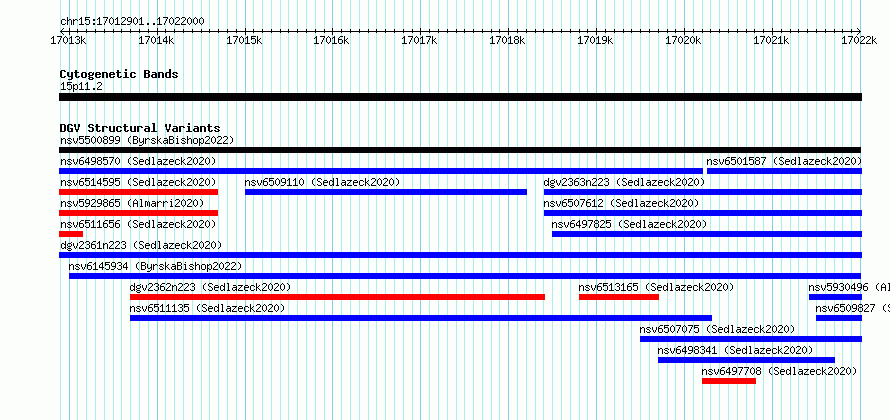Select the blue bar under nsv5930496

click(x=836, y=297)
